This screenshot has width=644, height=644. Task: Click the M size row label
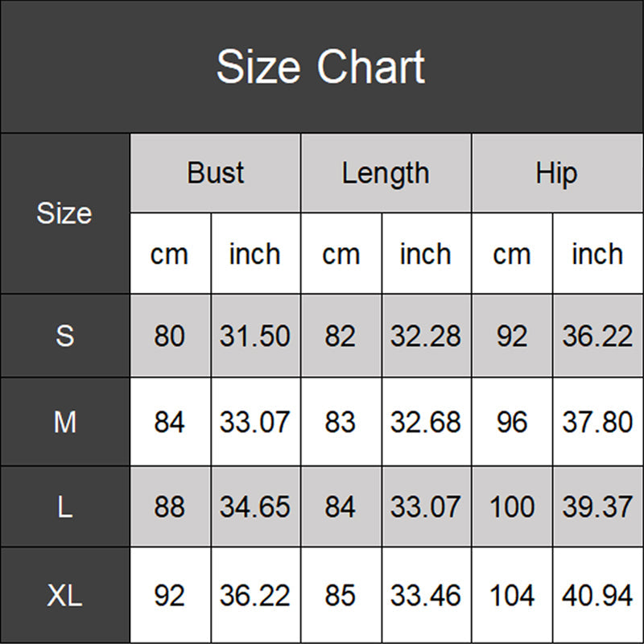click(64, 422)
